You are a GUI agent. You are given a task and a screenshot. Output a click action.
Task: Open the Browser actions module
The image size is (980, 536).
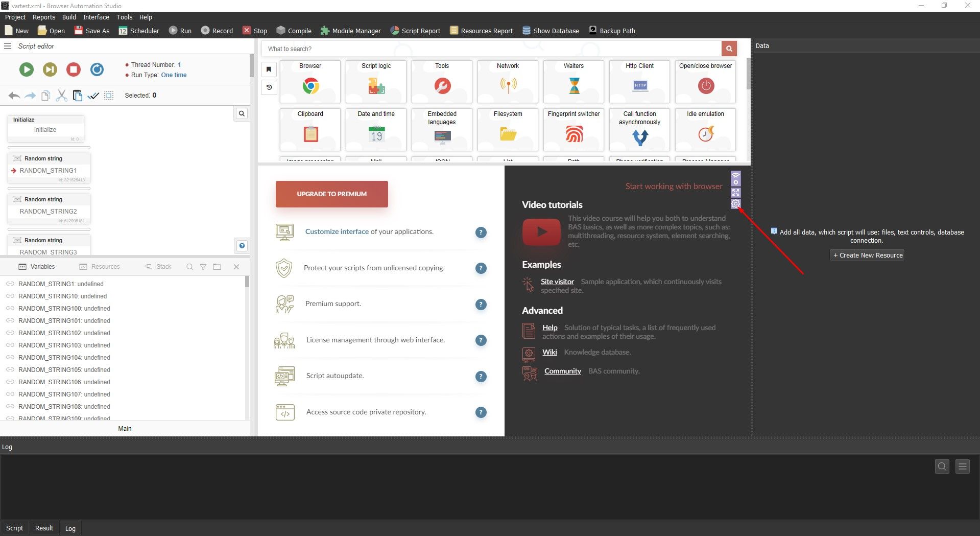click(x=310, y=81)
